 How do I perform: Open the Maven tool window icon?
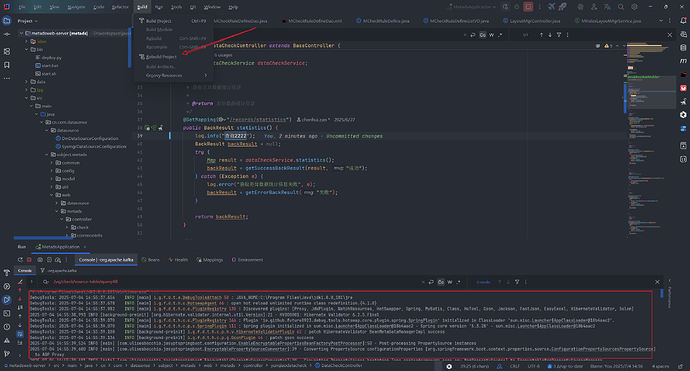[x=683, y=61]
